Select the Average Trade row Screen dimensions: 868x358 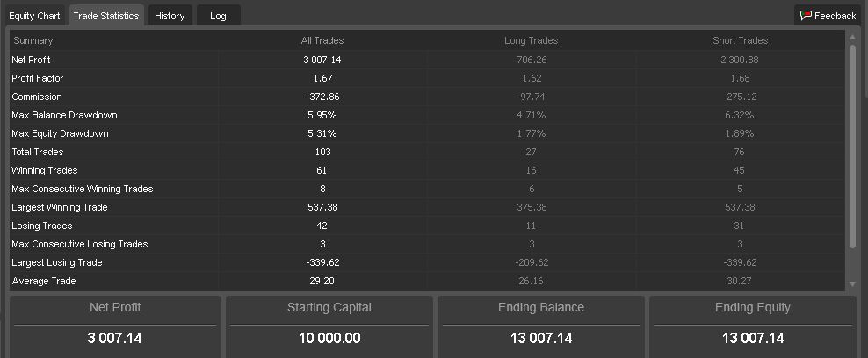[427, 281]
